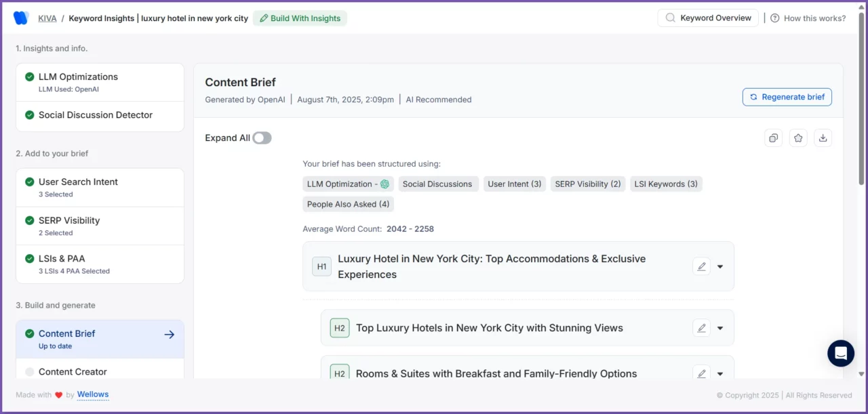Image resolution: width=868 pixels, height=414 pixels.
Task: Edit the 'Top Luxury Hotels' H2 heading
Action: point(701,328)
